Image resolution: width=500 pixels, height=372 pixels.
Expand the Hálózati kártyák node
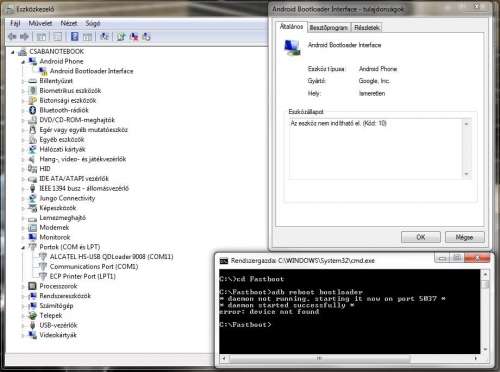coord(23,149)
